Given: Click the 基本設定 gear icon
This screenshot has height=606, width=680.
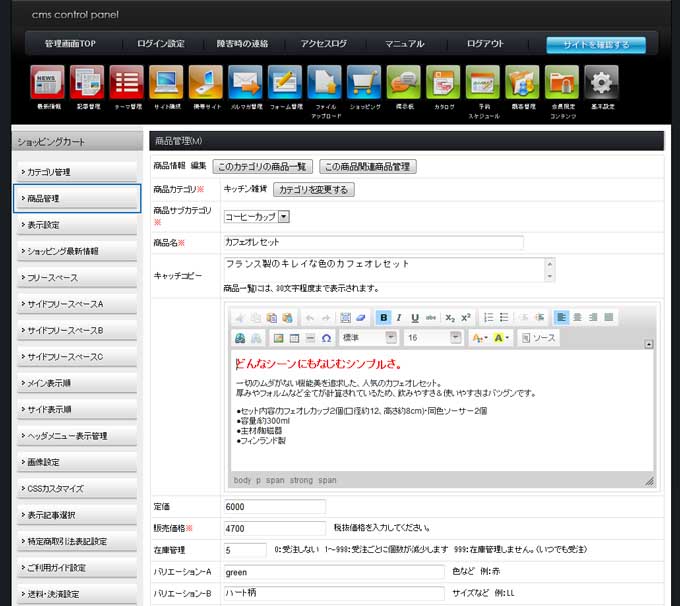Looking at the screenshot, I should [x=600, y=82].
